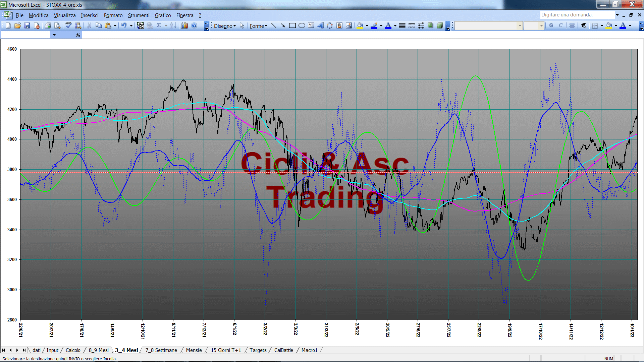This screenshot has width=644, height=362.
Task: Open the Disegno dropdown menu
Action: tap(225, 26)
